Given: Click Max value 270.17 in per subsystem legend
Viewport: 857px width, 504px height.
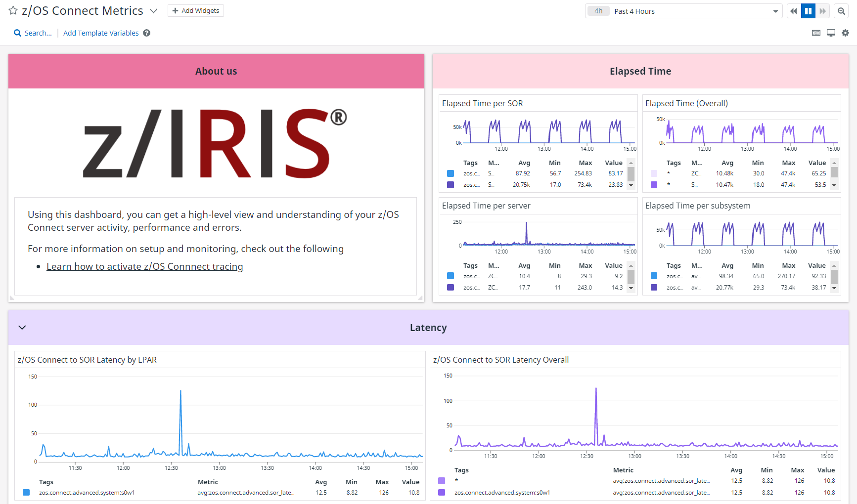Looking at the screenshot, I should [786, 276].
